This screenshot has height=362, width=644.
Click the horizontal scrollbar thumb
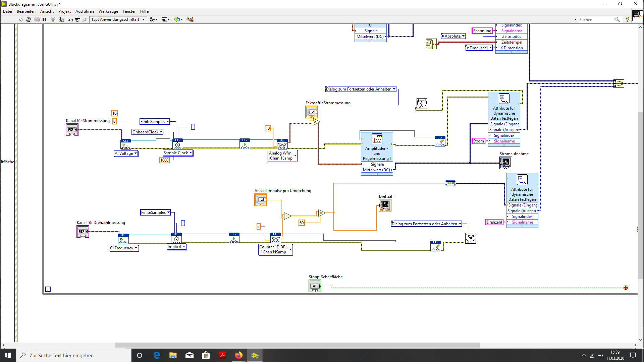click(297, 345)
